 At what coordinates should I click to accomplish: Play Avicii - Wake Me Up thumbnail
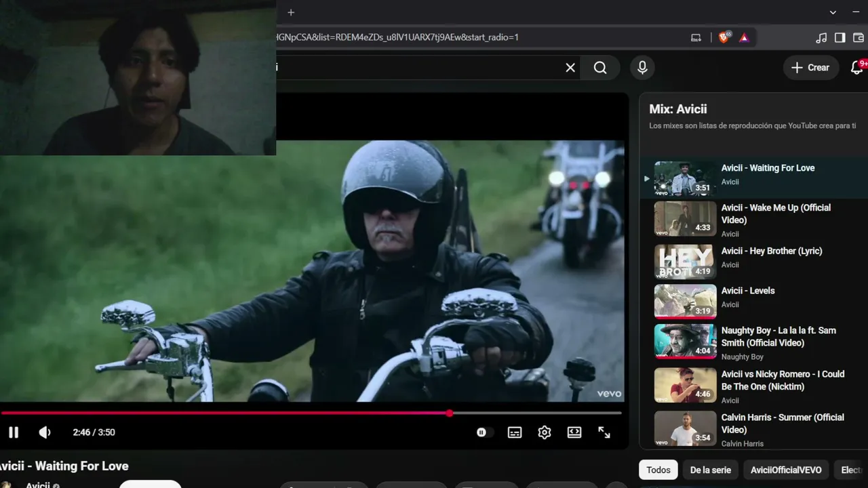click(x=685, y=218)
